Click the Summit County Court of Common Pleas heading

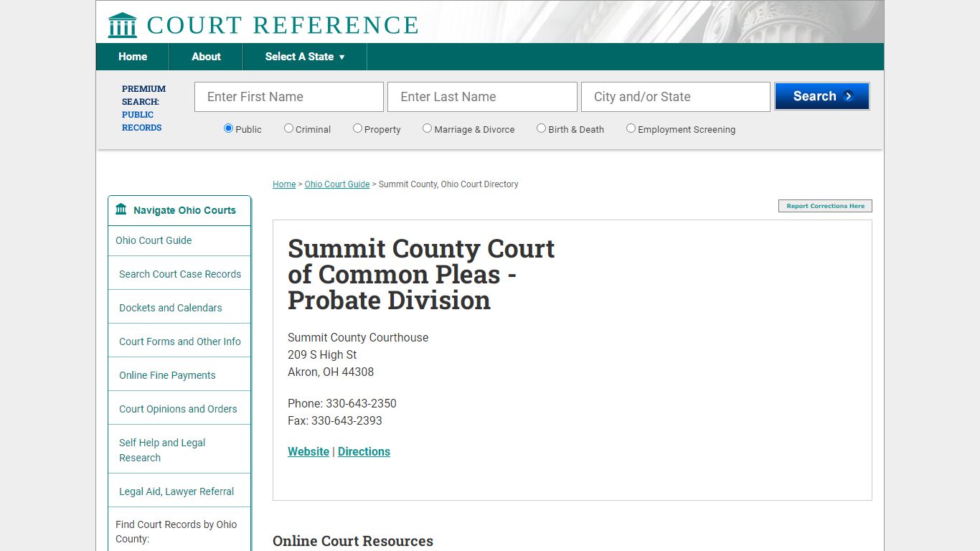[x=421, y=274]
